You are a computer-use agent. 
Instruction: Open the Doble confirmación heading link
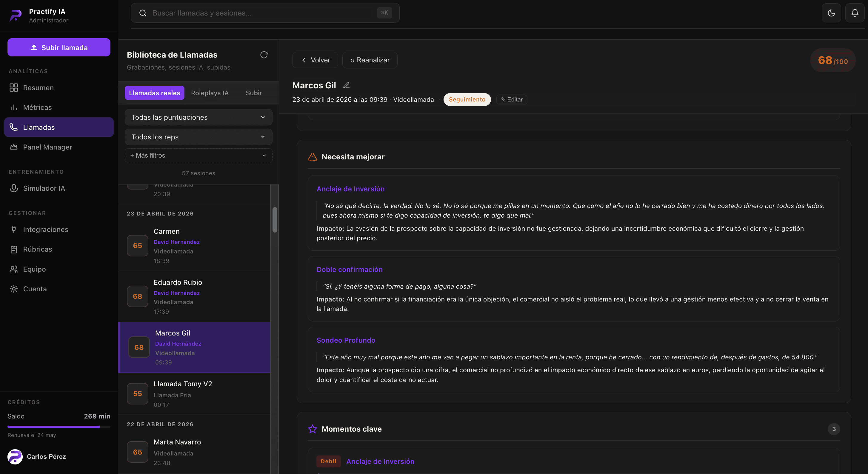point(350,270)
